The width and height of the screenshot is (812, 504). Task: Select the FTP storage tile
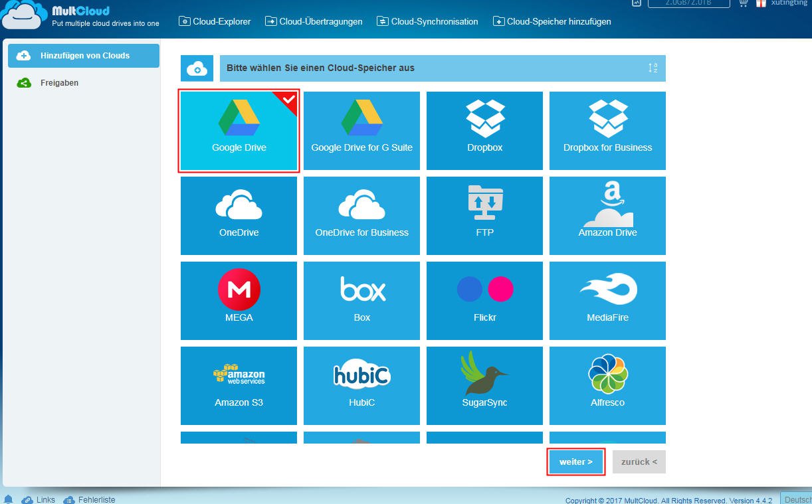[x=484, y=216]
